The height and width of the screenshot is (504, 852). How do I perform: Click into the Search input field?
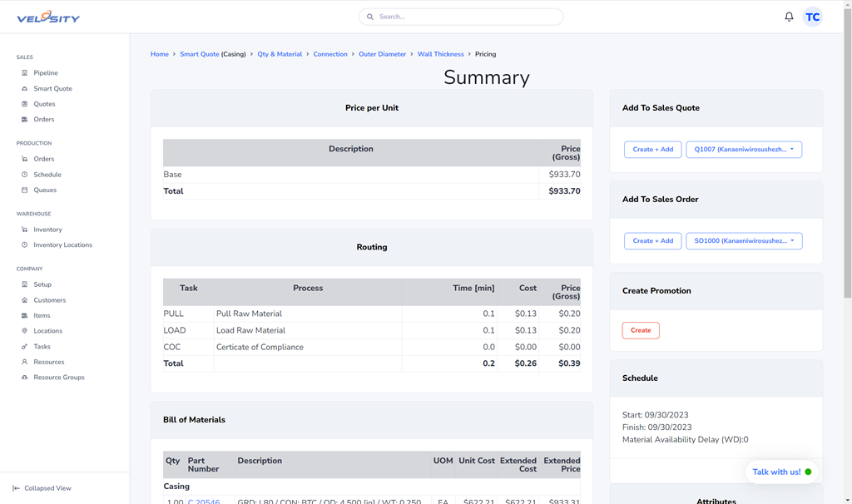coord(466,17)
